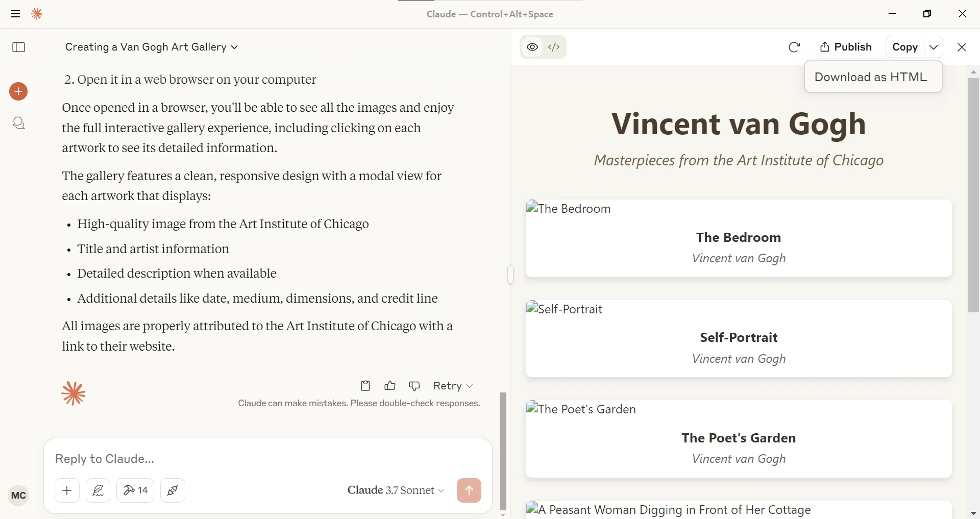
Task: Switch to artifact preview view
Action: tap(532, 47)
